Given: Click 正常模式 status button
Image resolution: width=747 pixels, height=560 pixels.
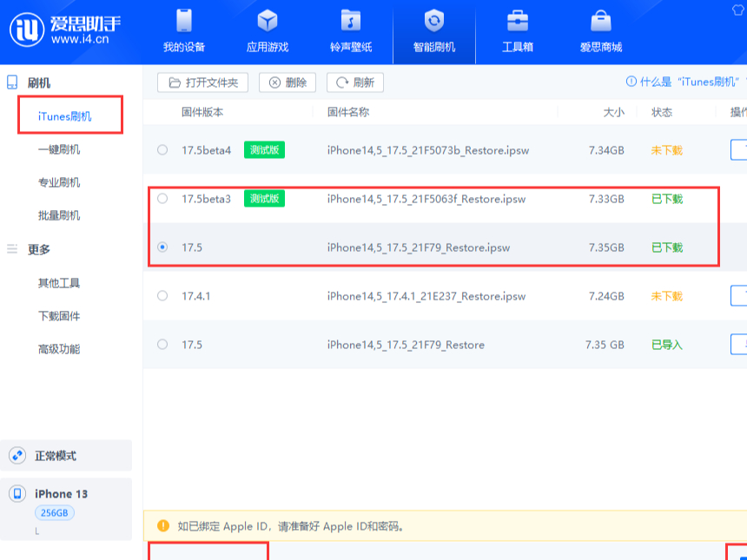Looking at the screenshot, I should [x=66, y=456].
